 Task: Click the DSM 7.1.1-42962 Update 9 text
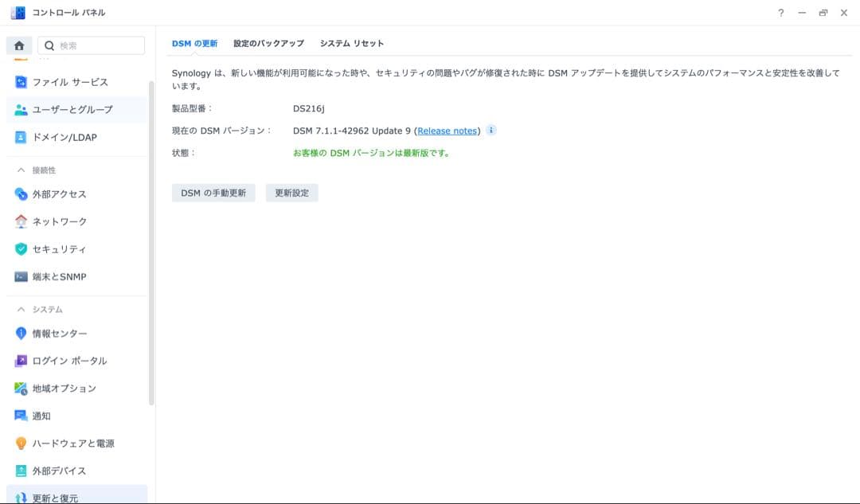tap(352, 131)
